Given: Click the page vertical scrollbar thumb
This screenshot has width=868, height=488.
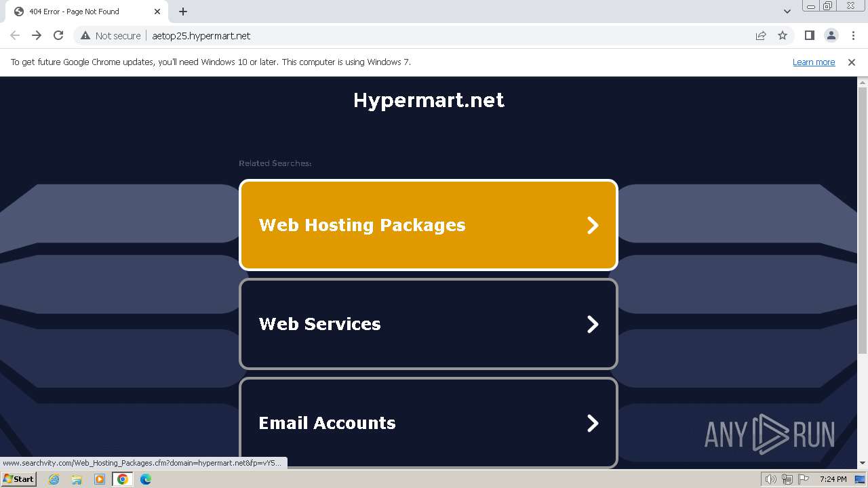Looking at the screenshot, I should [863, 220].
